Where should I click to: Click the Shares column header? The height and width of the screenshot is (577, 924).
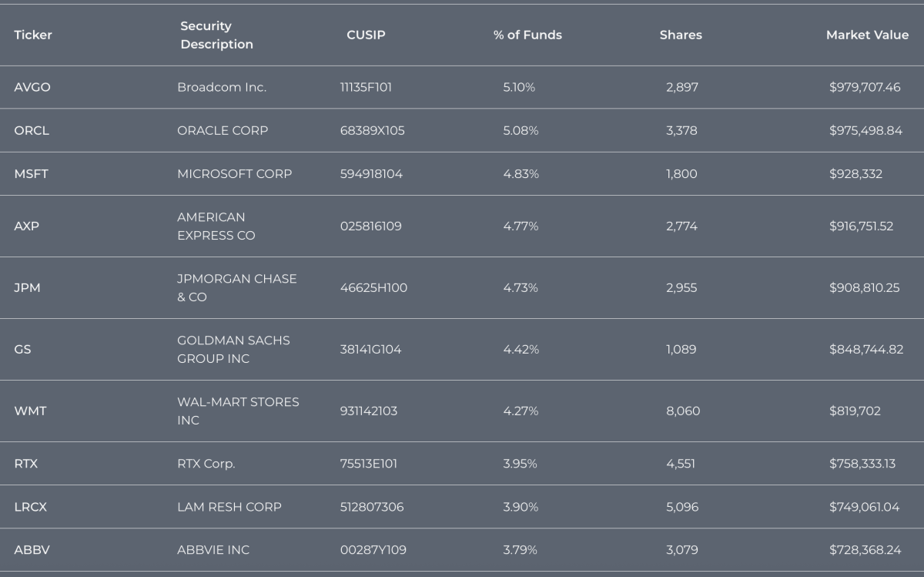[681, 35]
